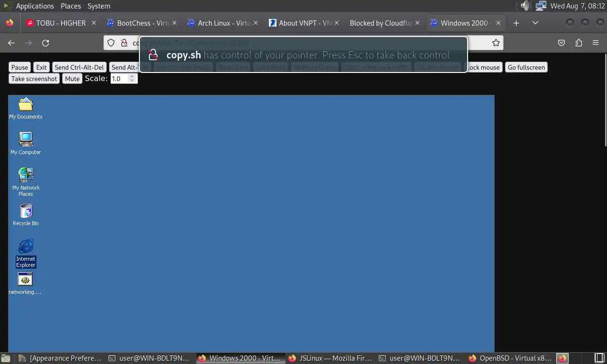The width and height of the screenshot is (607, 364).
Task: Open the shield tracking protection icon
Action: [111, 43]
